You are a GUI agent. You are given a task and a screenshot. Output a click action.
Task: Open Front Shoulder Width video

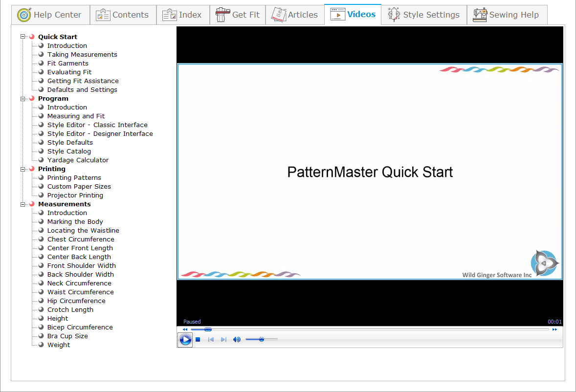point(82,266)
